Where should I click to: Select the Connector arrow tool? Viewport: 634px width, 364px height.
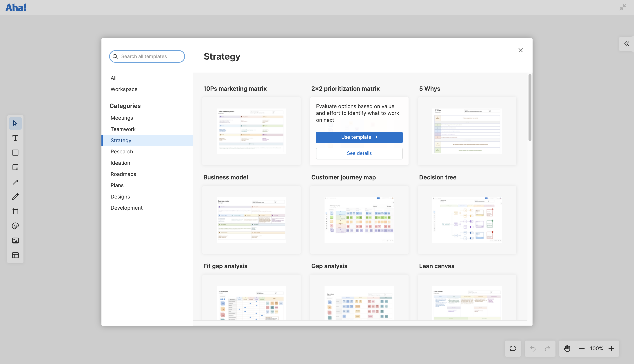tap(15, 182)
